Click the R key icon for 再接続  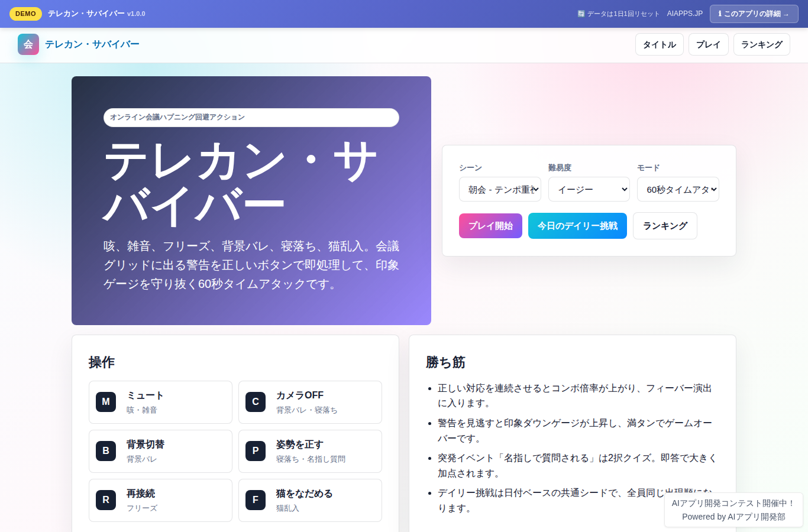click(x=106, y=500)
